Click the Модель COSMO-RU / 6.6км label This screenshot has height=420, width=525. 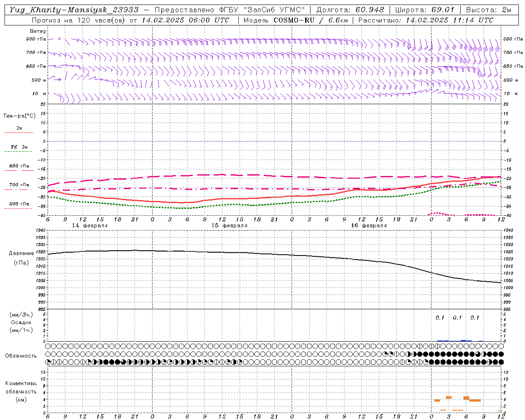point(295,20)
